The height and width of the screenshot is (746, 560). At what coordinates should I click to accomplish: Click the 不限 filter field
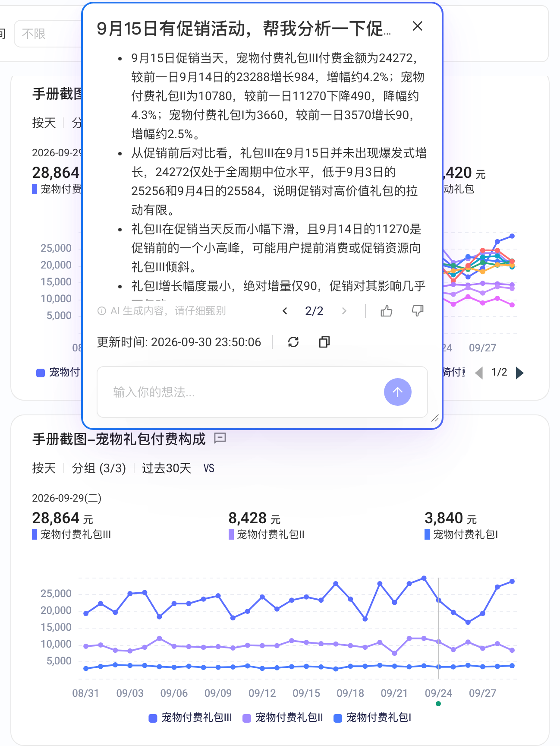coord(48,34)
